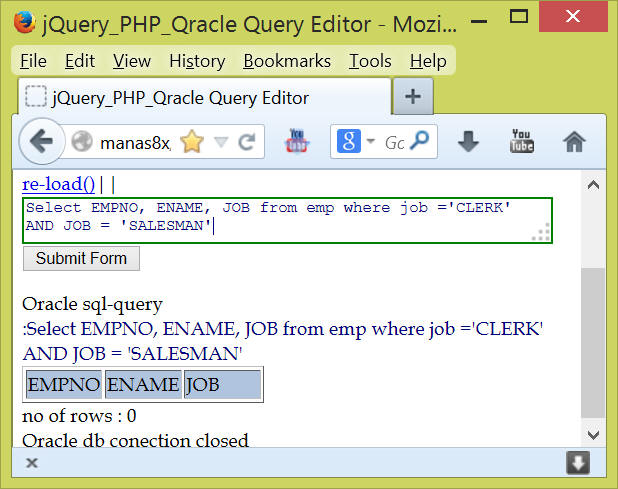Open the downloads arrow in the toolbar
Image resolution: width=618 pixels, height=489 pixels.
[468, 142]
